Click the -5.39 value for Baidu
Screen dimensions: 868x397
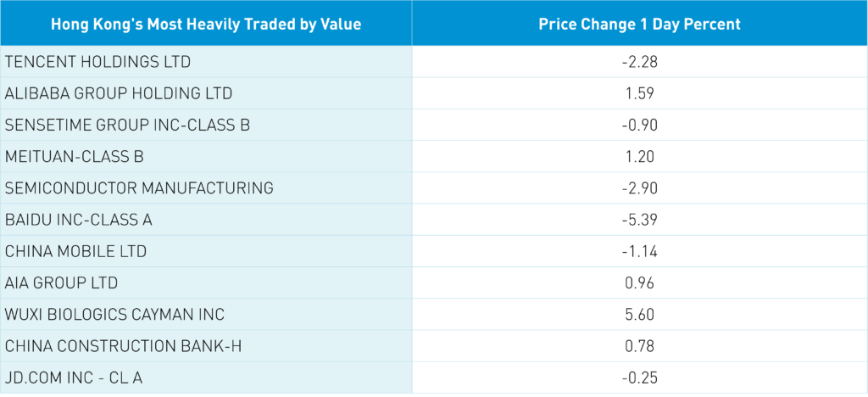640,220
